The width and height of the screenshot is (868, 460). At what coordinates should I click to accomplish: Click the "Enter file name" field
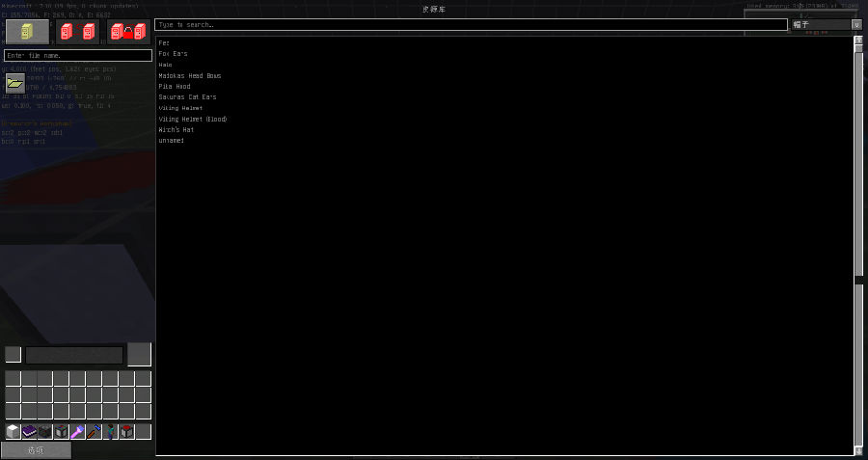78,56
